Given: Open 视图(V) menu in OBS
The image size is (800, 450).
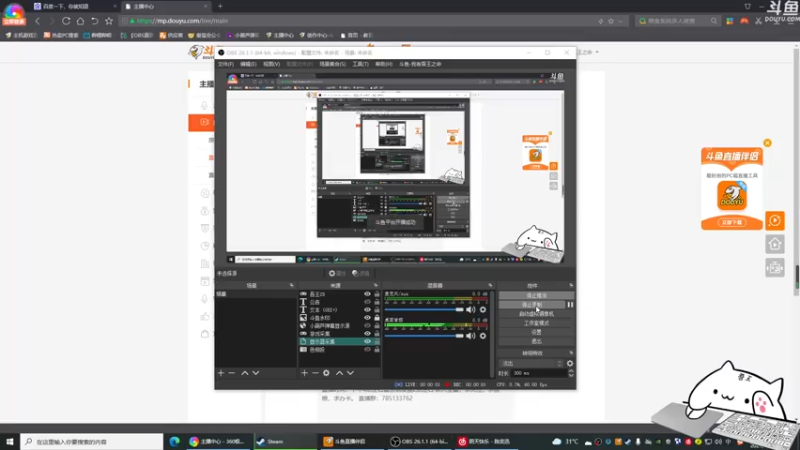Looking at the screenshot, I should (x=271, y=64).
